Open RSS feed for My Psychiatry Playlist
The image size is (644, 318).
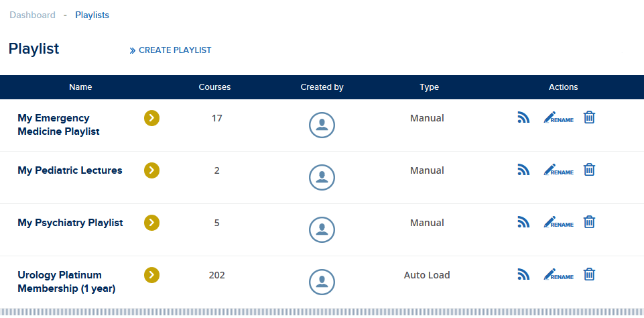523,222
